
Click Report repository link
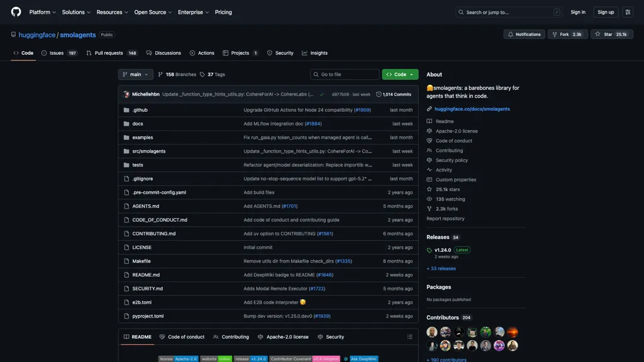pos(445,219)
